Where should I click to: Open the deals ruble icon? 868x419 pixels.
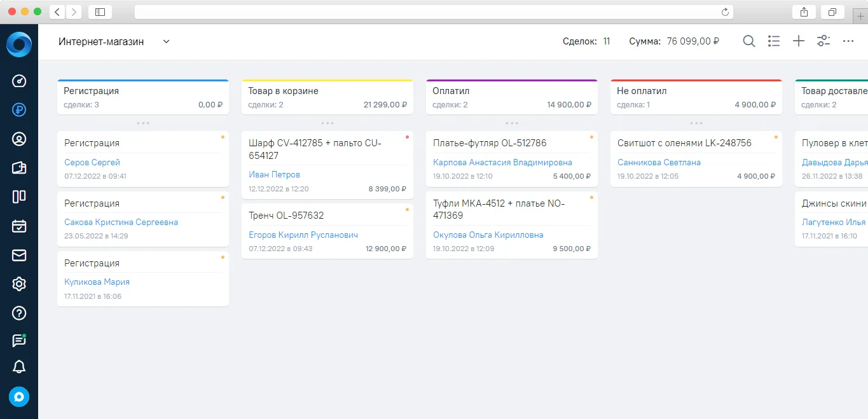coord(19,110)
